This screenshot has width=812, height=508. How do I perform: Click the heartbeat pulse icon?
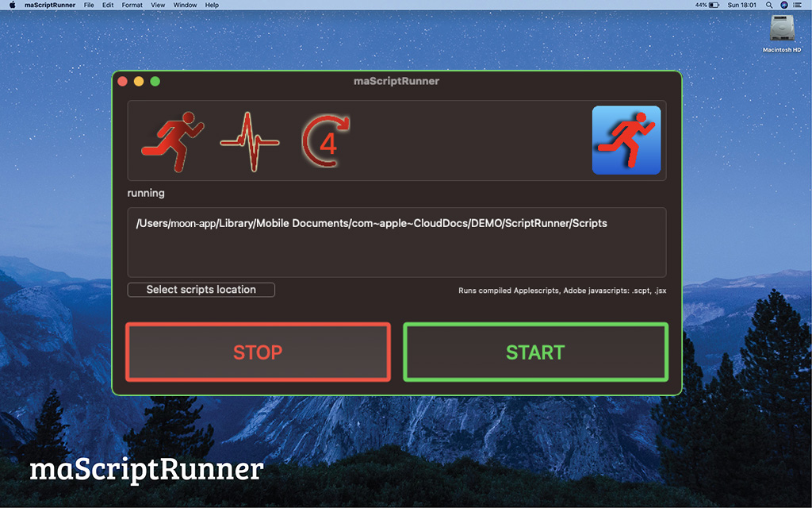click(x=250, y=142)
